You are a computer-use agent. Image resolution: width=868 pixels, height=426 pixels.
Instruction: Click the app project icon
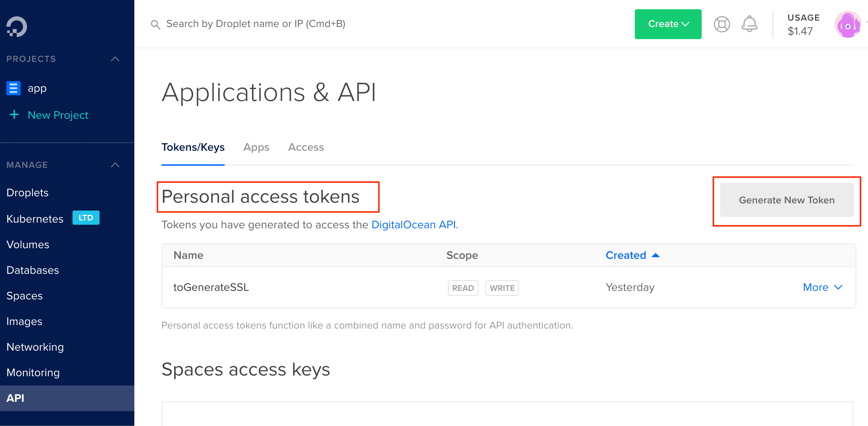pyautogui.click(x=14, y=88)
